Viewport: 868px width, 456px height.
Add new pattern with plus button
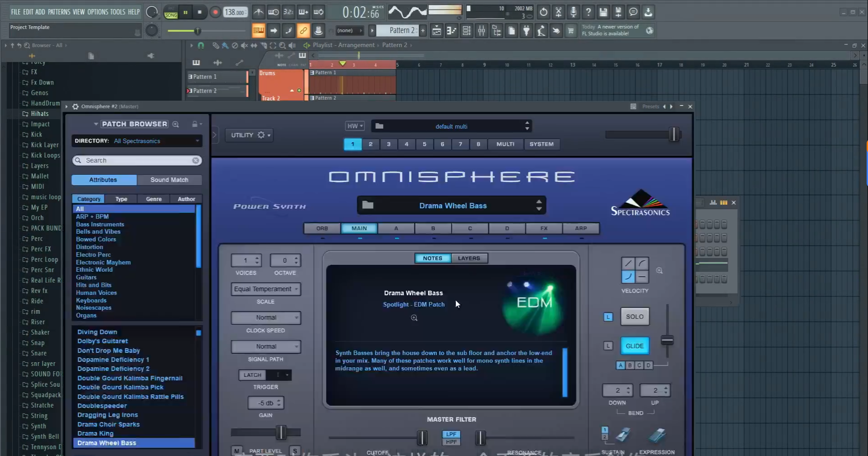(x=423, y=30)
